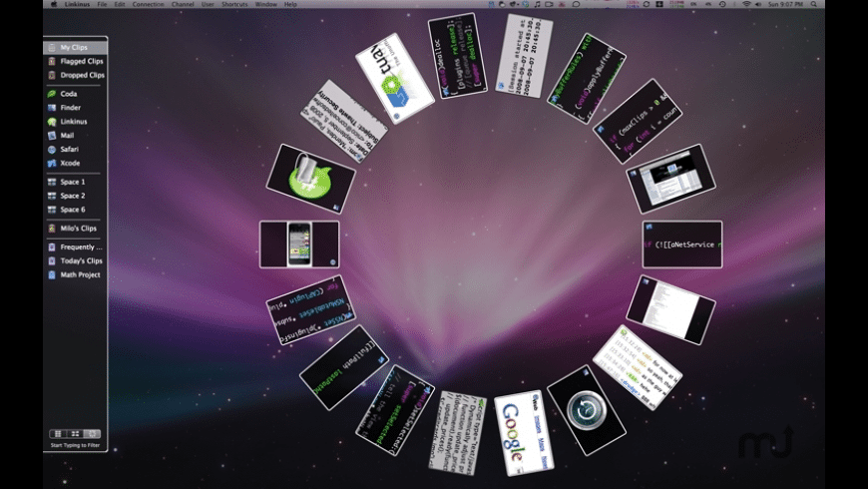Select the dealloc code clip
Viewport: 868px width, 489px height.
tap(457, 56)
